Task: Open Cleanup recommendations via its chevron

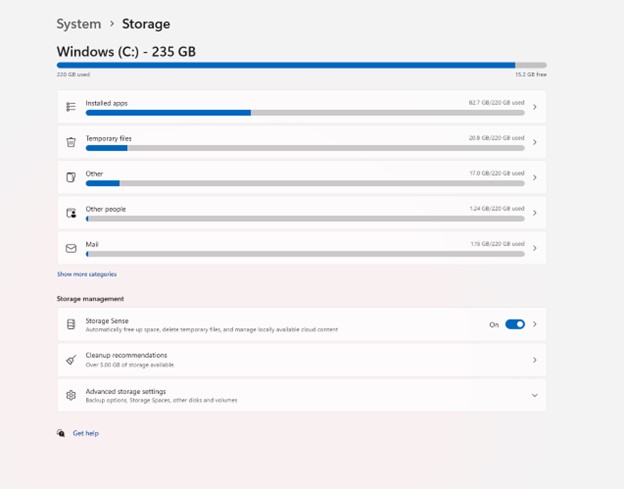Action: [x=535, y=360]
